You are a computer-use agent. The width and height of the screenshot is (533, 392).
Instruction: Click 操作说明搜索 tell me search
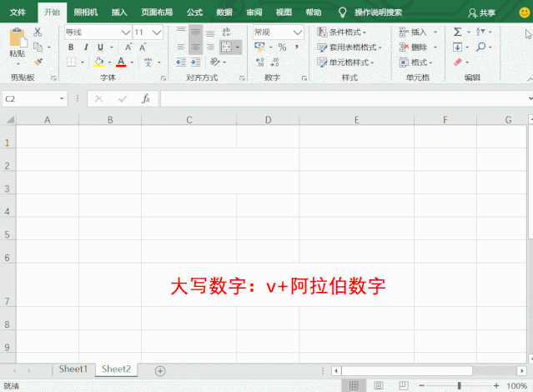pos(378,13)
